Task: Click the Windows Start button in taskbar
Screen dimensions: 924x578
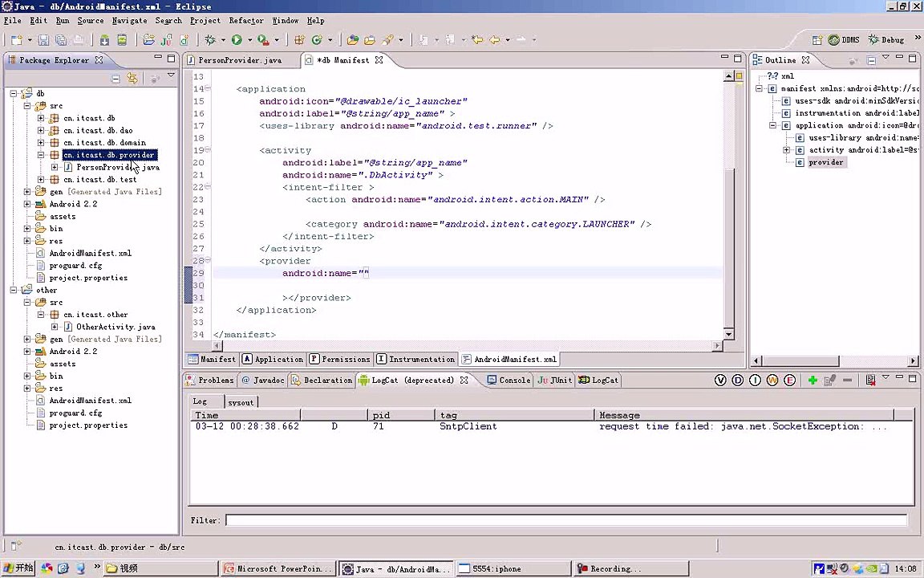Action: tap(18, 568)
